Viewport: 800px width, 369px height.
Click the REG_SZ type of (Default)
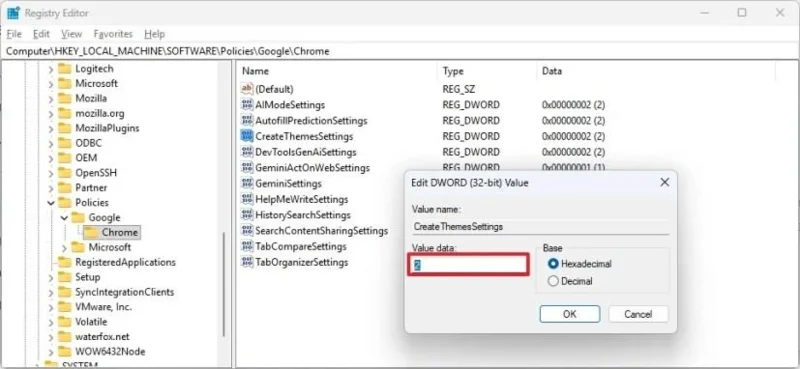click(x=459, y=89)
